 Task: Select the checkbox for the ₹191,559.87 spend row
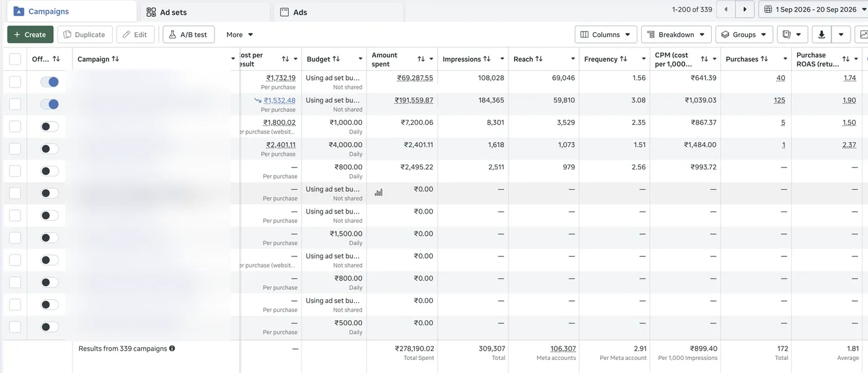15,104
